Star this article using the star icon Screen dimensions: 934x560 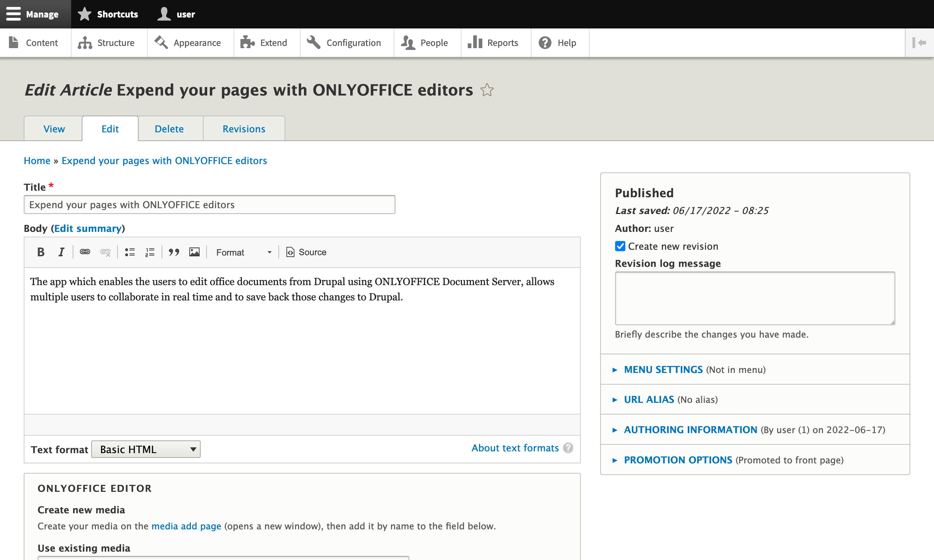coord(487,90)
